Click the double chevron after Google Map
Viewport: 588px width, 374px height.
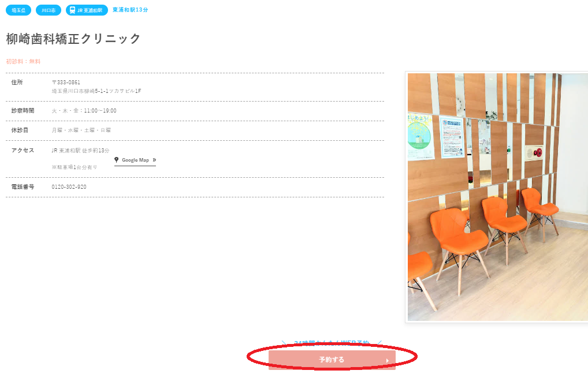pos(154,160)
